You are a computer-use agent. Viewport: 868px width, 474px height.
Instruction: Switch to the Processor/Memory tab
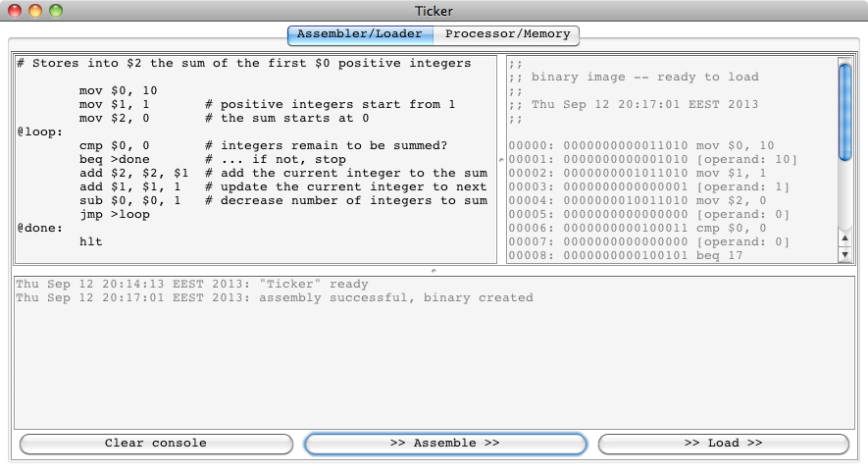pyautogui.click(x=507, y=34)
